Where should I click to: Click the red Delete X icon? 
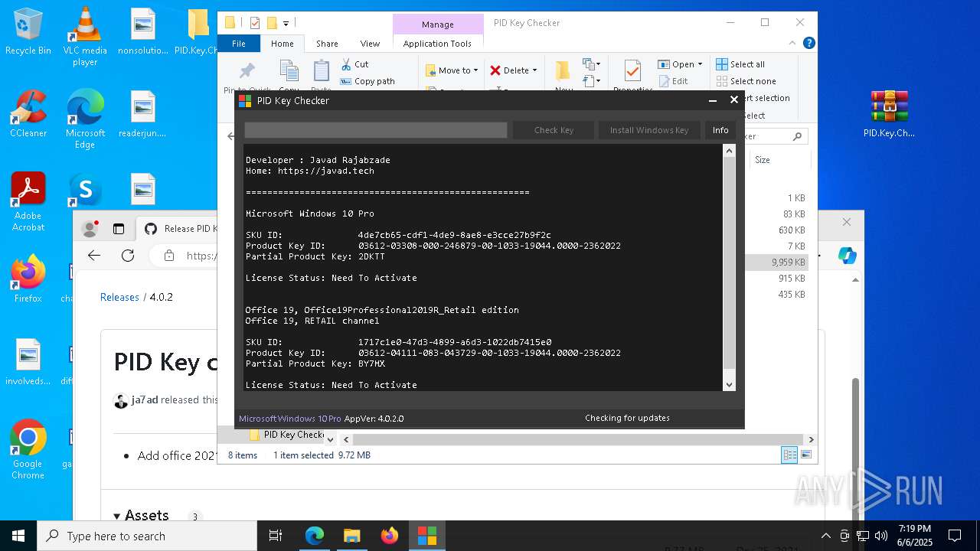pyautogui.click(x=495, y=70)
